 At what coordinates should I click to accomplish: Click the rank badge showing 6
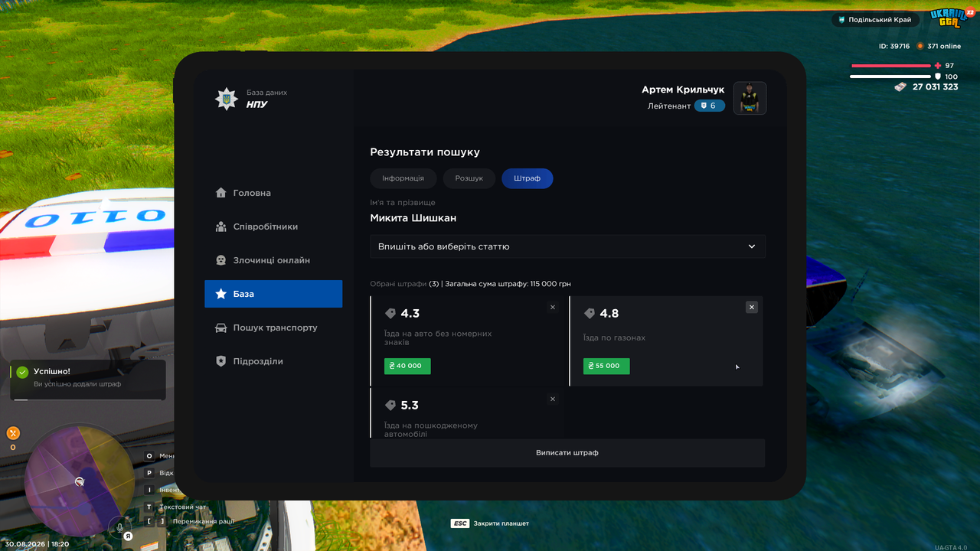click(x=709, y=106)
